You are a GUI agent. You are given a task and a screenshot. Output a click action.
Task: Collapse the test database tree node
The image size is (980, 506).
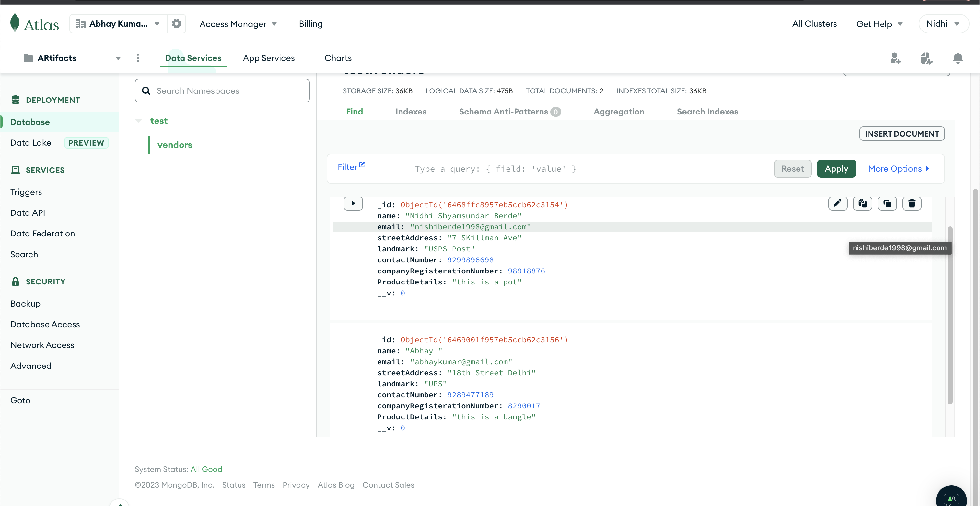tap(138, 121)
